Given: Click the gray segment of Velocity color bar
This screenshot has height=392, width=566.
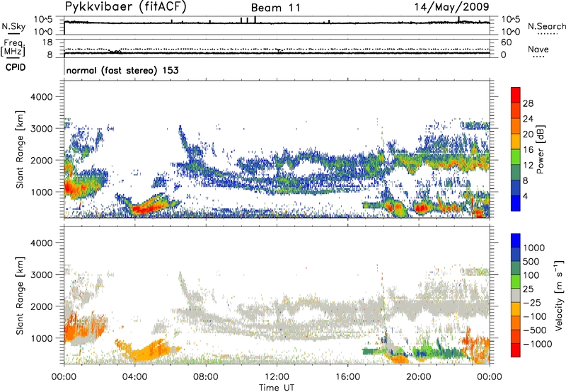Looking at the screenshot, I should 516,296.
